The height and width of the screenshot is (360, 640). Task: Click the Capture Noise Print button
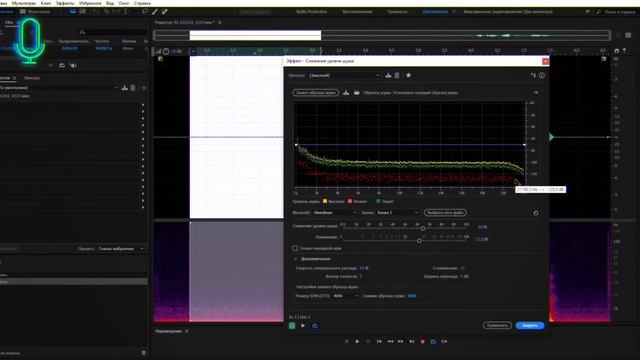[316, 93]
